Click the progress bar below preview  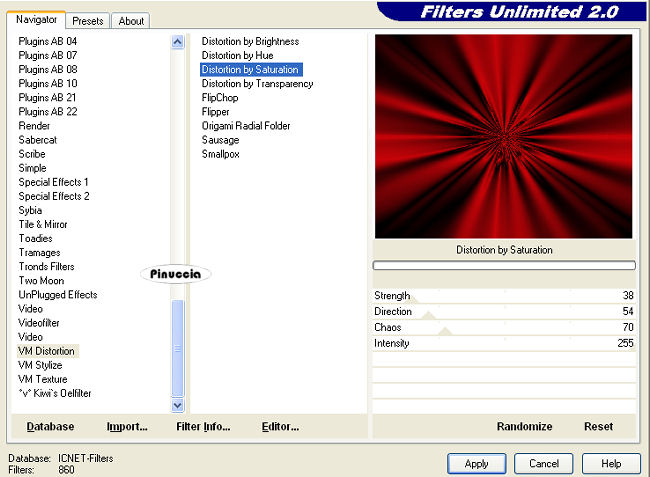504,265
